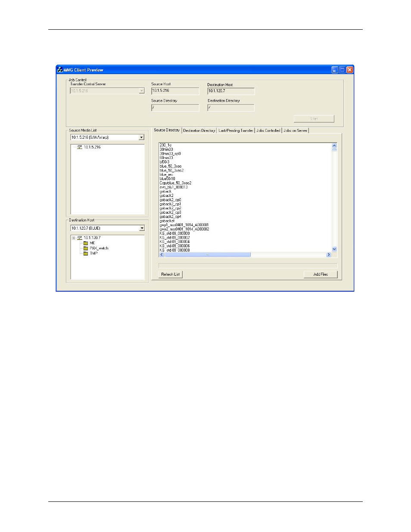Viewport: 411px width, 532px height.
Task: Select file blue_50_3sec2 in the list
Action: tap(171, 171)
